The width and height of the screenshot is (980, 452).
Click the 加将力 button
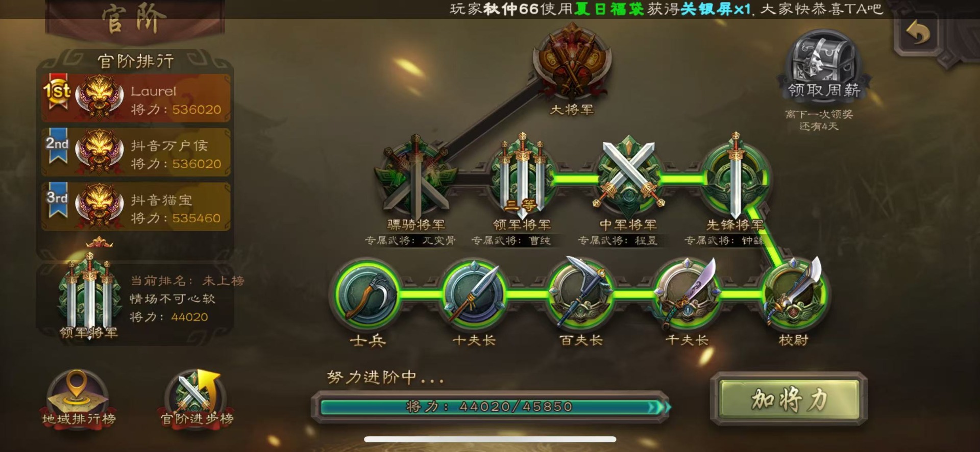click(x=789, y=399)
